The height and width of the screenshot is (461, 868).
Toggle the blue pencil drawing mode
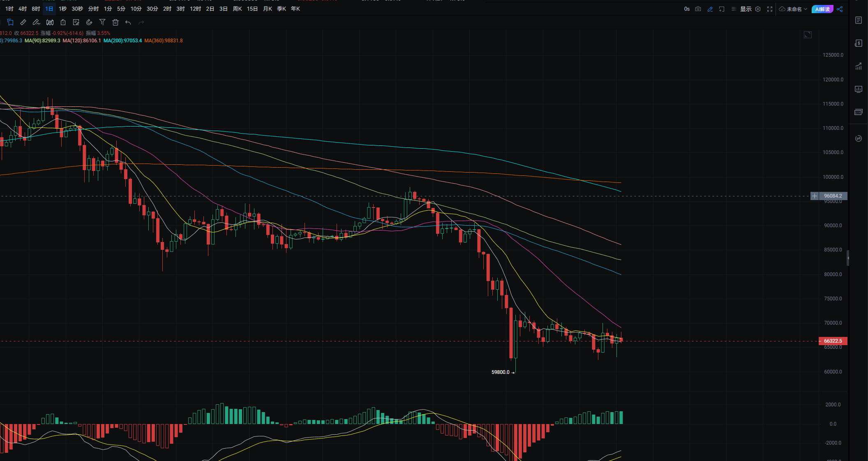[x=710, y=9]
